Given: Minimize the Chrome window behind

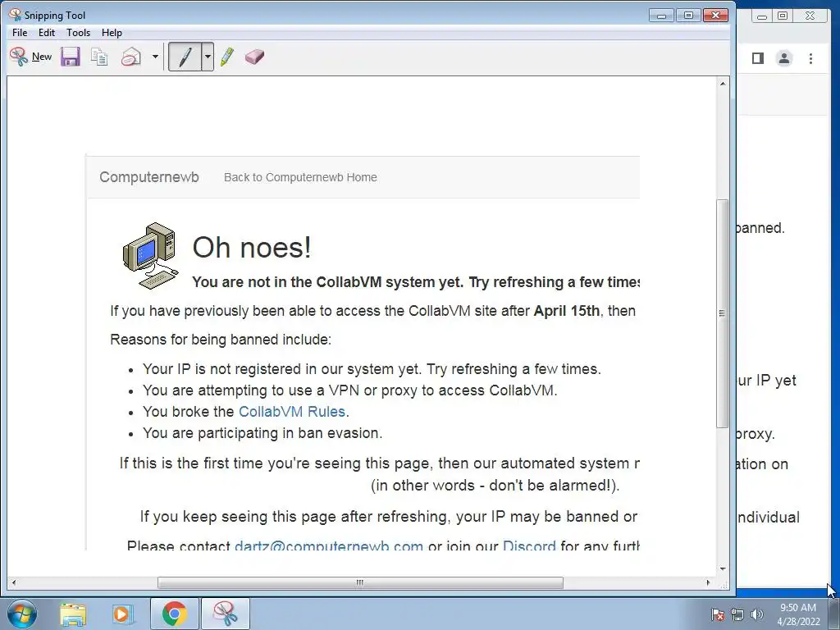Looking at the screenshot, I should click(x=762, y=16).
